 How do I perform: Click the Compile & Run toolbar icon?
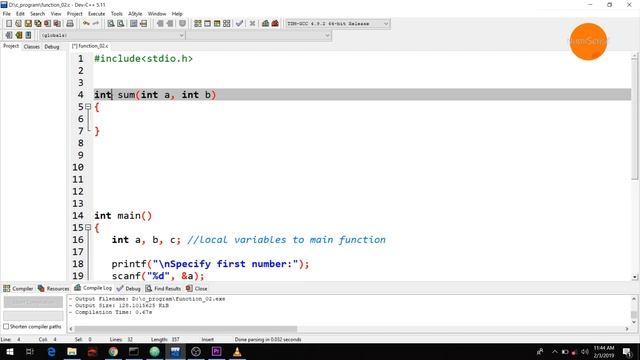pos(217,24)
